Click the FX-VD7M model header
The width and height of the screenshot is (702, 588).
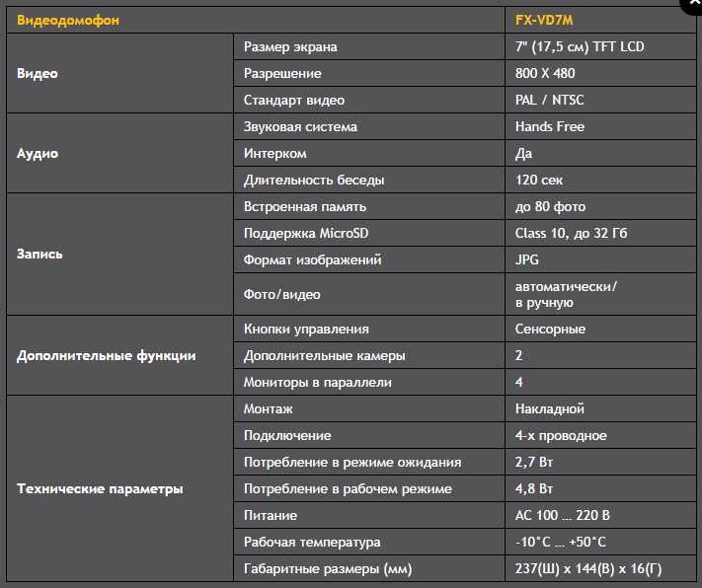pos(543,20)
